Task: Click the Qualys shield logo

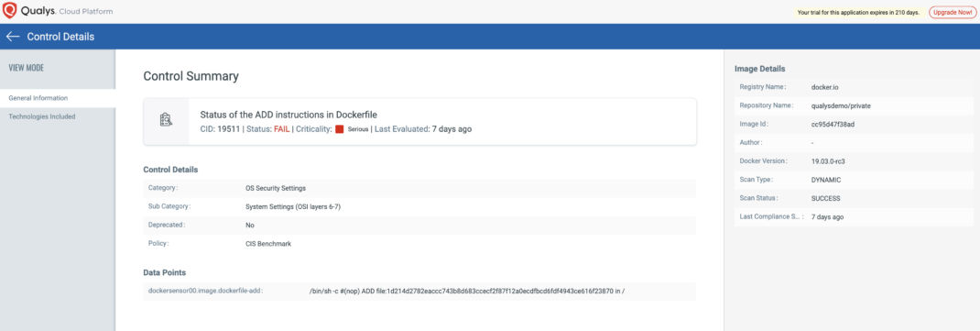Action: click(x=9, y=11)
